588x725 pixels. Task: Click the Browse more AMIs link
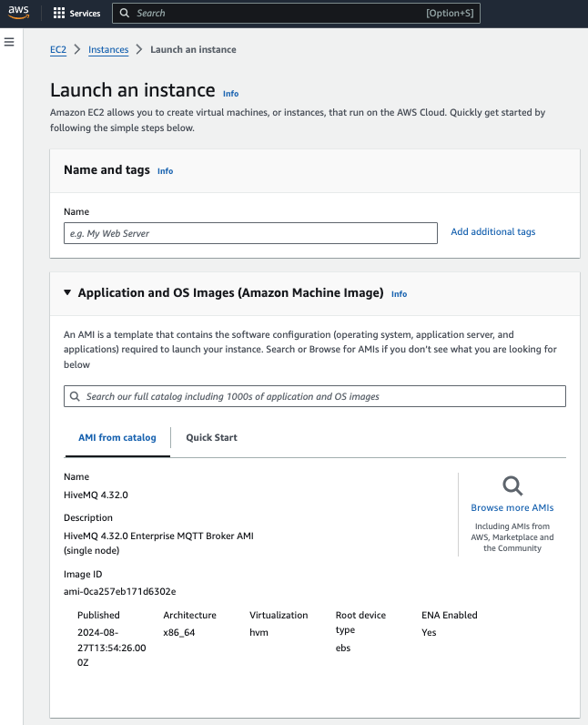(512, 507)
